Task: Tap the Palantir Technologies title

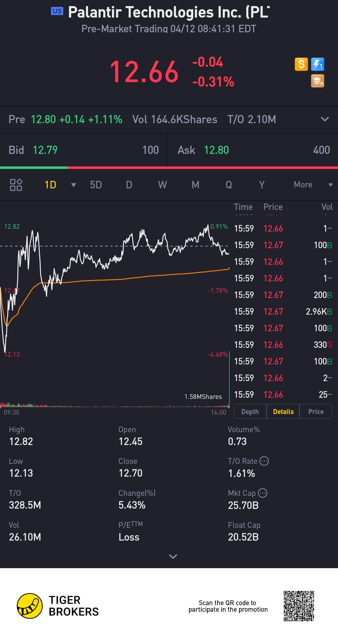Action: click(169, 12)
